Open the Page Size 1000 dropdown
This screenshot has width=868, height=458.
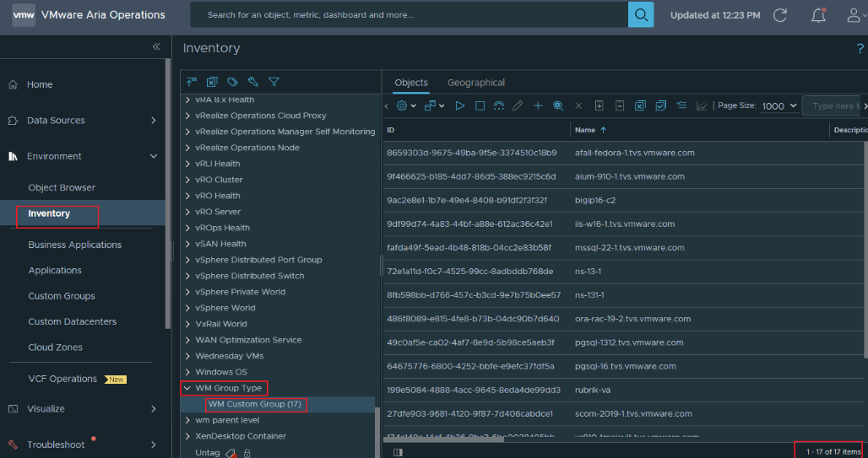point(779,106)
